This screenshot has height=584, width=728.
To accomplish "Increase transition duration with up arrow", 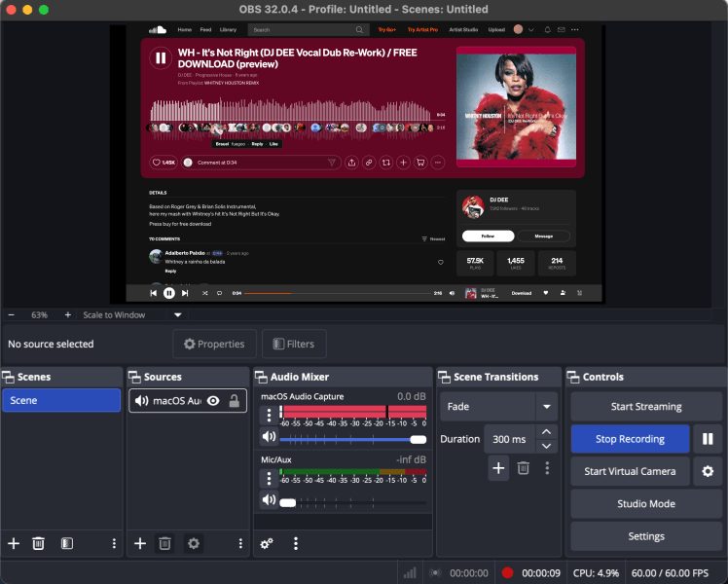I will [x=546, y=432].
